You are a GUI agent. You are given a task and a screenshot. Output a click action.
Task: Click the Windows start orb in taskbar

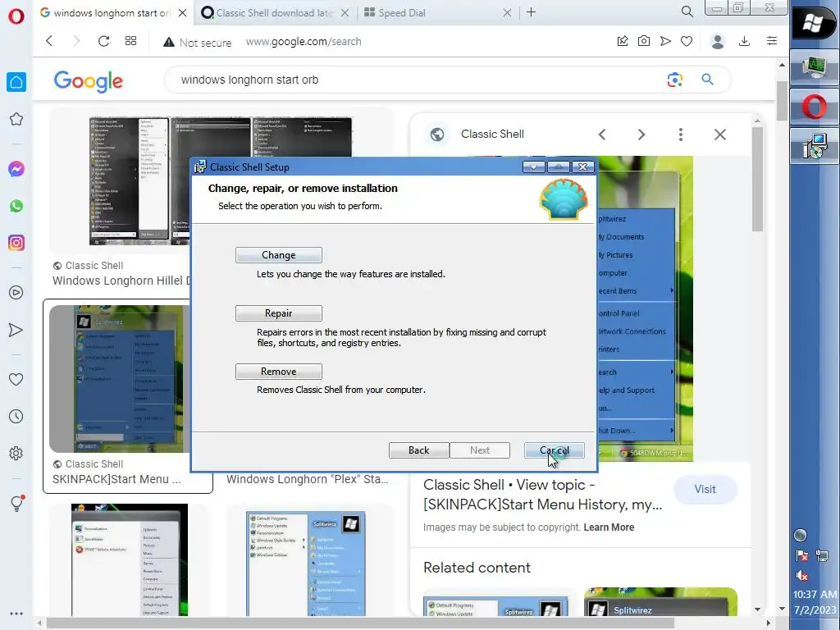814,22
